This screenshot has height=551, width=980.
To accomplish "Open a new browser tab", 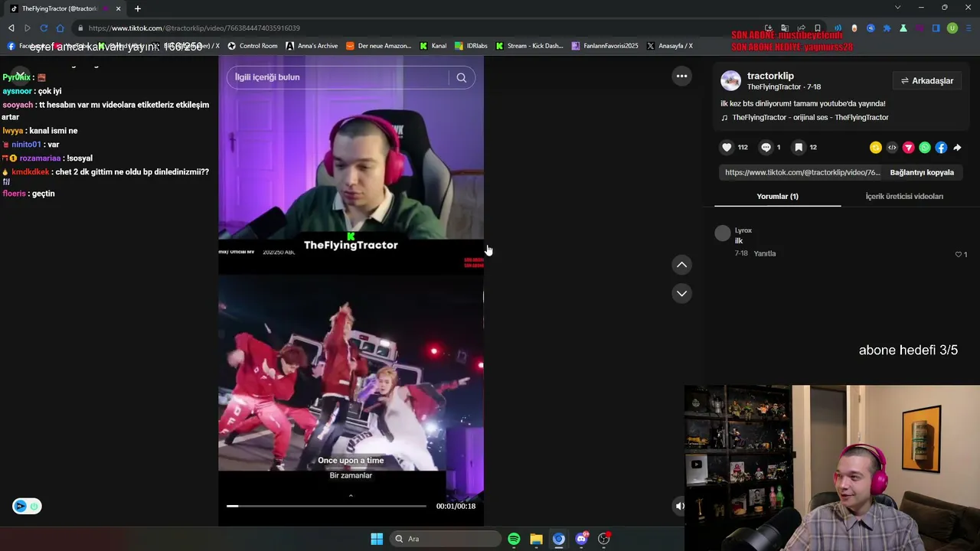I will pyautogui.click(x=138, y=8).
